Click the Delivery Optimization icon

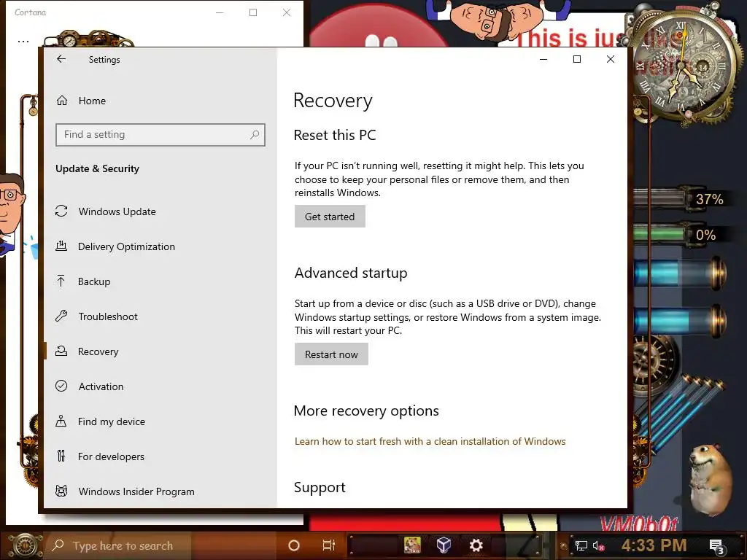61,246
